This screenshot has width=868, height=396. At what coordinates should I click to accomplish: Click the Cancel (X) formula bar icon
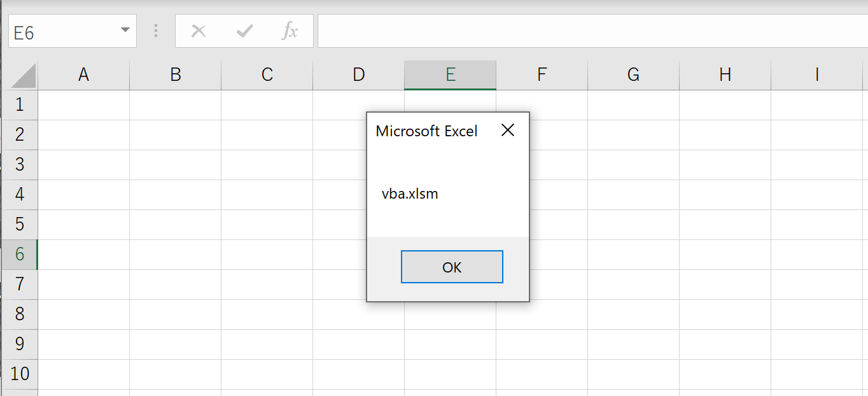click(x=199, y=31)
